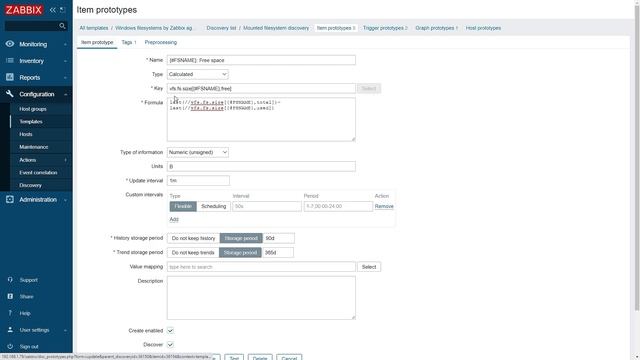Viewport: 640px width, 360px height.
Task: Click the Administration gear icon
Action: (x=10, y=199)
